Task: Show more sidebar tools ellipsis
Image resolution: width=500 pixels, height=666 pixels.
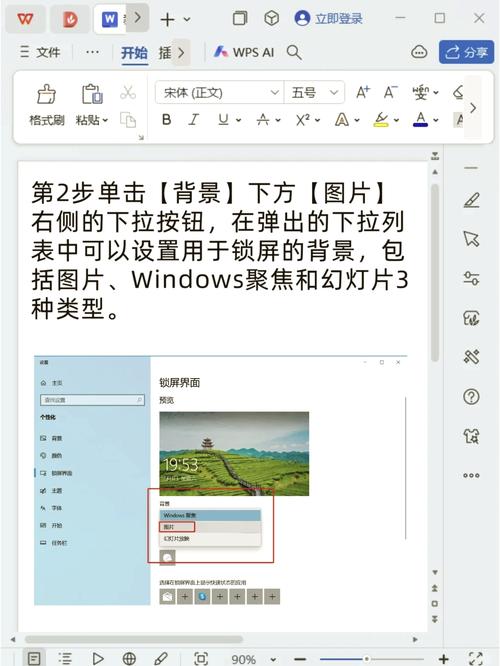Action: tap(471, 475)
